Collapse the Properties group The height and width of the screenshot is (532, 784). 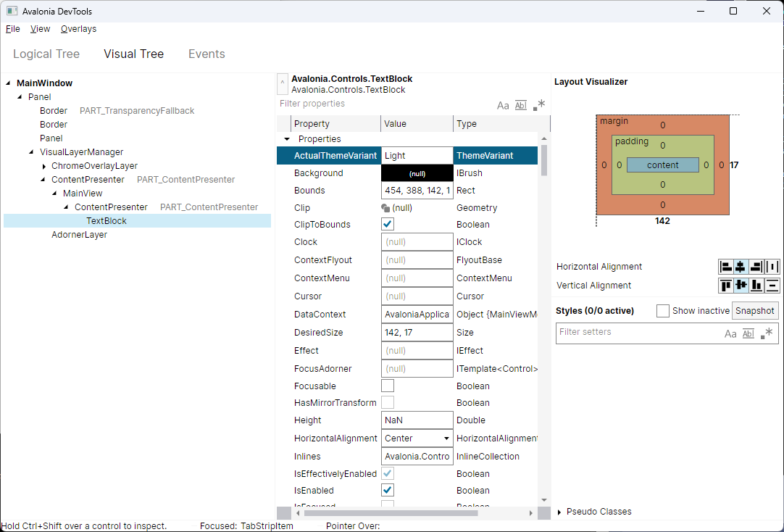click(287, 139)
